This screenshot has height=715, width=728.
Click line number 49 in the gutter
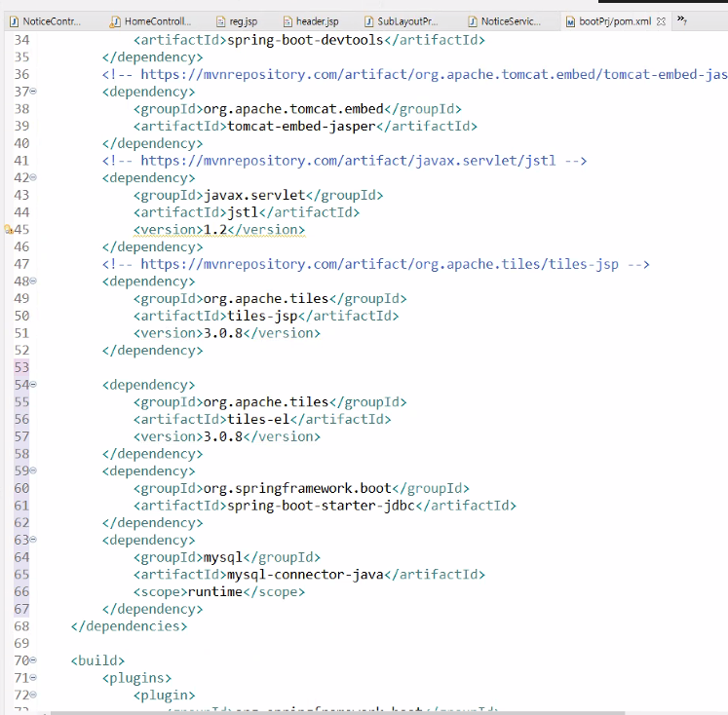point(21,298)
